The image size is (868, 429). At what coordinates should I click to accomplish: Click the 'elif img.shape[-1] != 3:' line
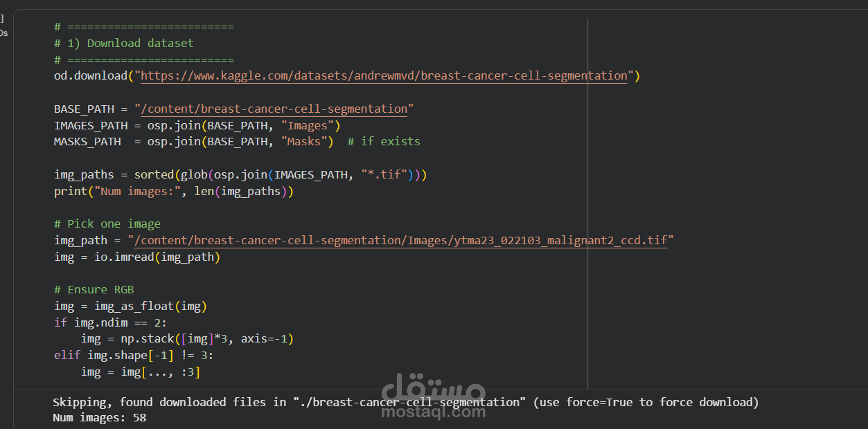pos(134,355)
